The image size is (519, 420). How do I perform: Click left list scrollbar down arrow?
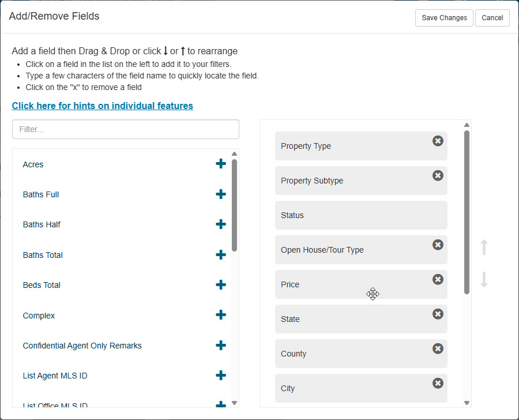[x=234, y=403]
